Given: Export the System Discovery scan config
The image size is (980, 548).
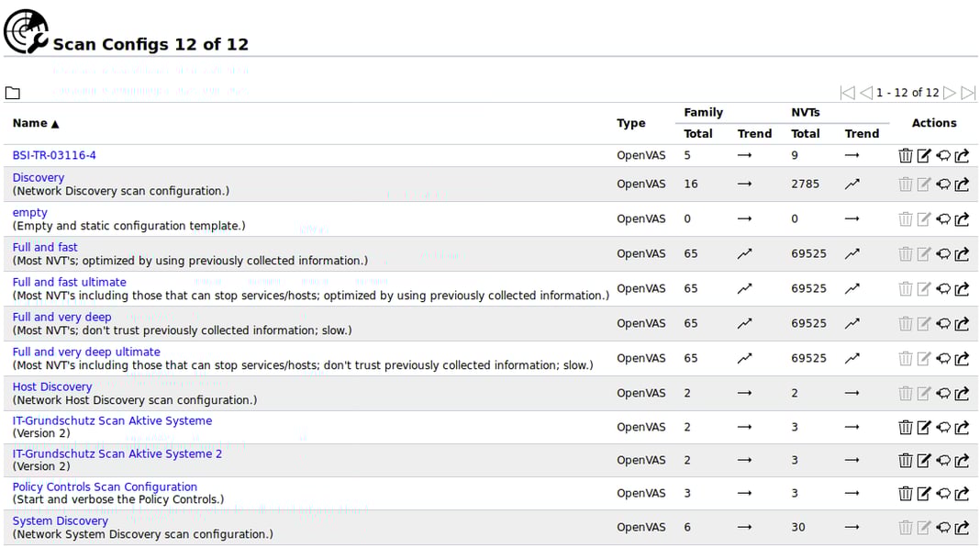Looking at the screenshot, I should [962, 527].
